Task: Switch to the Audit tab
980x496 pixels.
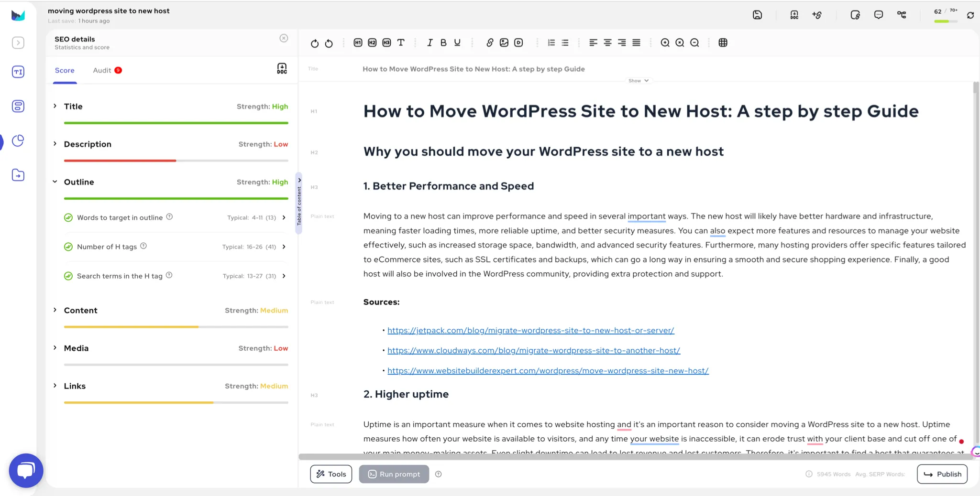Action: pyautogui.click(x=101, y=70)
